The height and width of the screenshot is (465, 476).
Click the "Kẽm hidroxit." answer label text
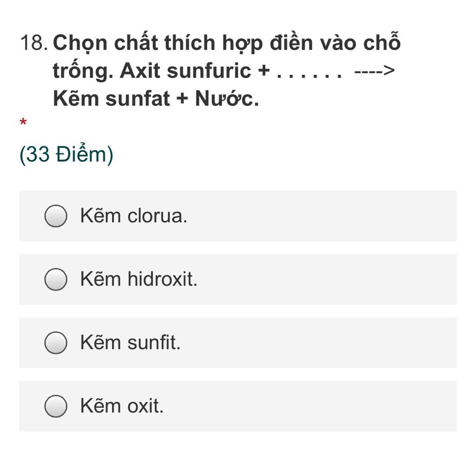point(139,279)
